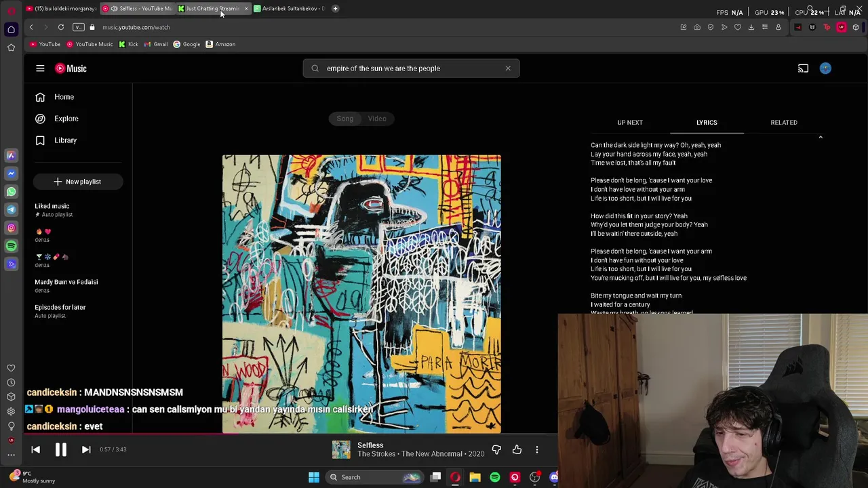Open Library in the sidebar

(x=65, y=140)
